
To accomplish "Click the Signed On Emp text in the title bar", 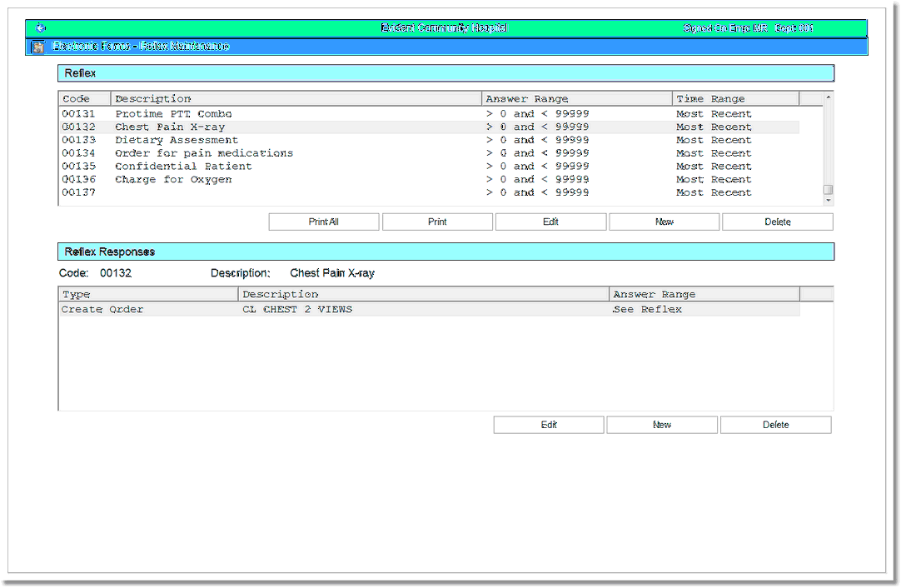I will click(725, 27).
